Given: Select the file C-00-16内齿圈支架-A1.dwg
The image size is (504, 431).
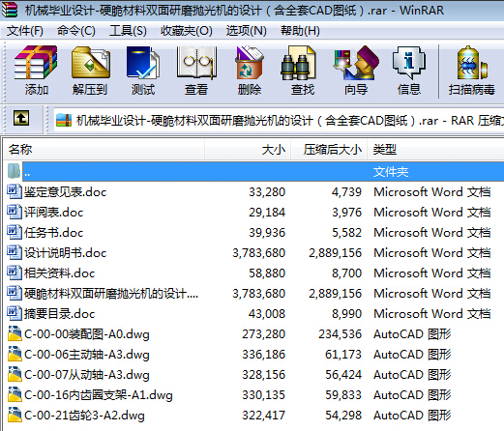Looking at the screenshot, I should click(x=99, y=395).
